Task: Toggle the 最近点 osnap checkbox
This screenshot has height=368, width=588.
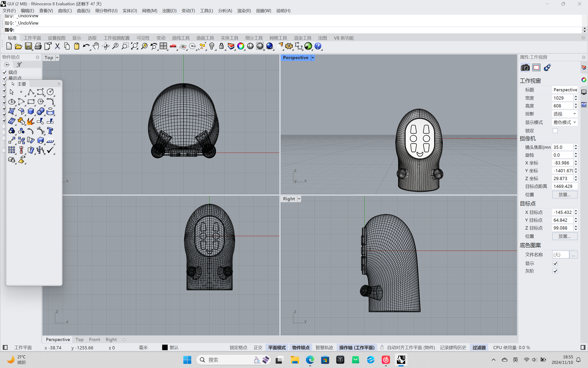Action: tap(4, 78)
